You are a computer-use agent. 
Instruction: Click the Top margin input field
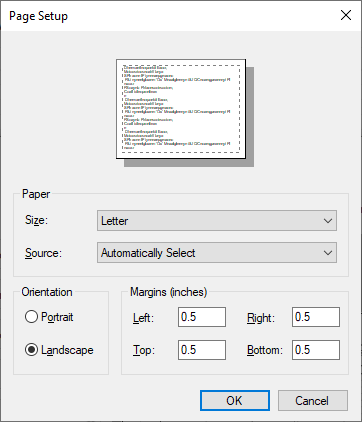point(202,350)
